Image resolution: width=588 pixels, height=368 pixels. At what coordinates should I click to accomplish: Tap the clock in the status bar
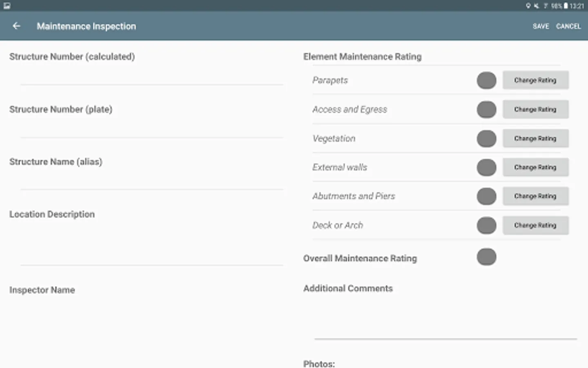[577, 6]
